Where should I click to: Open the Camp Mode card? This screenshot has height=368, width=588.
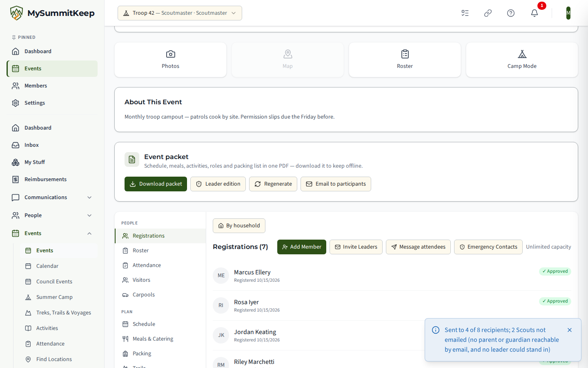point(522,60)
